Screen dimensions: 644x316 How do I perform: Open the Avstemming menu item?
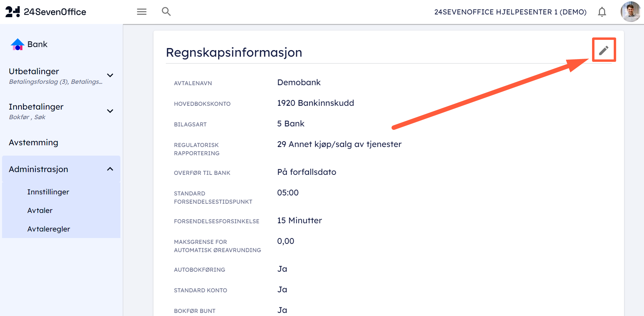pyautogui.click(x=33, y=143)
